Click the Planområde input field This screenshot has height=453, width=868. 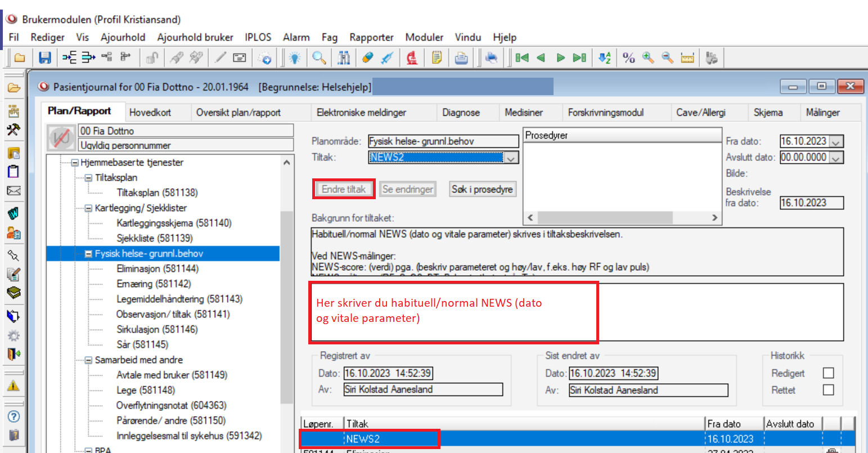[x=443, y=141]
